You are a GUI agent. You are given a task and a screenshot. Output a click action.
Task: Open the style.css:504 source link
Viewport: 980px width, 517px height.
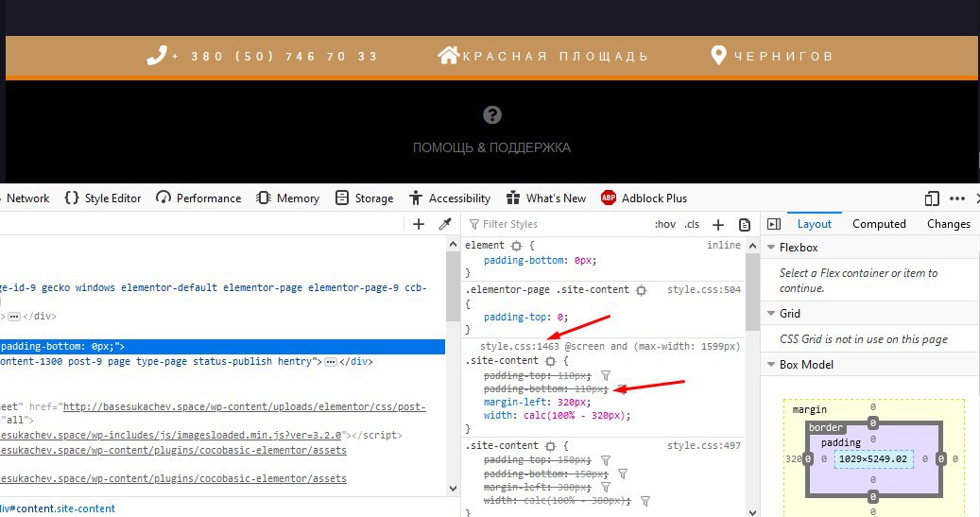click(x=704, y=290)
